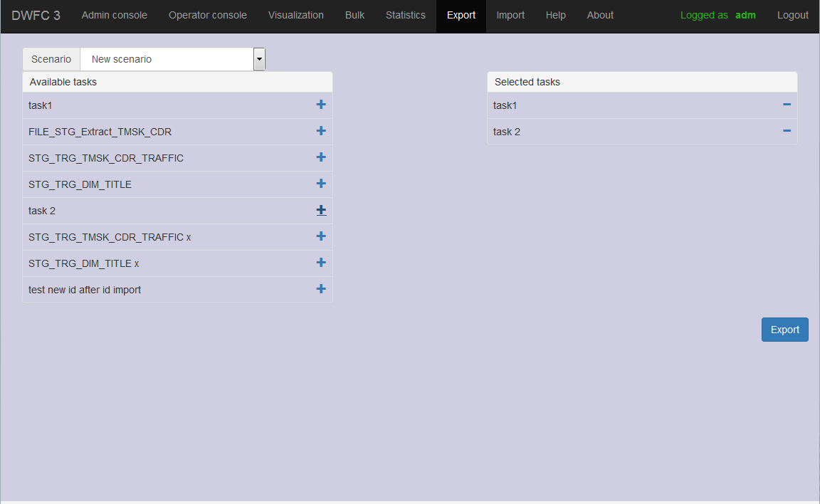
Task: Add STG_TRG_TMSK_CDR_TRAFFIC via plus icon
Action: point(321,157)
